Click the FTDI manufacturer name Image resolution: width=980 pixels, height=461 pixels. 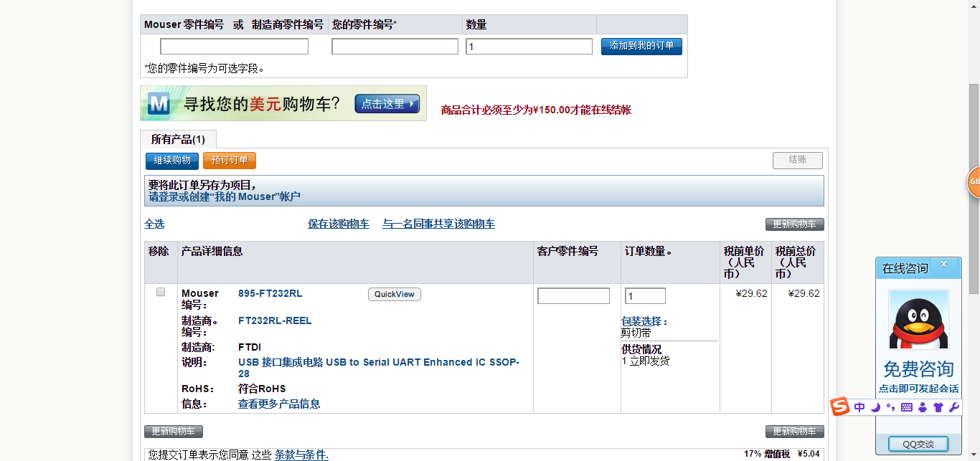coord(250,348)
